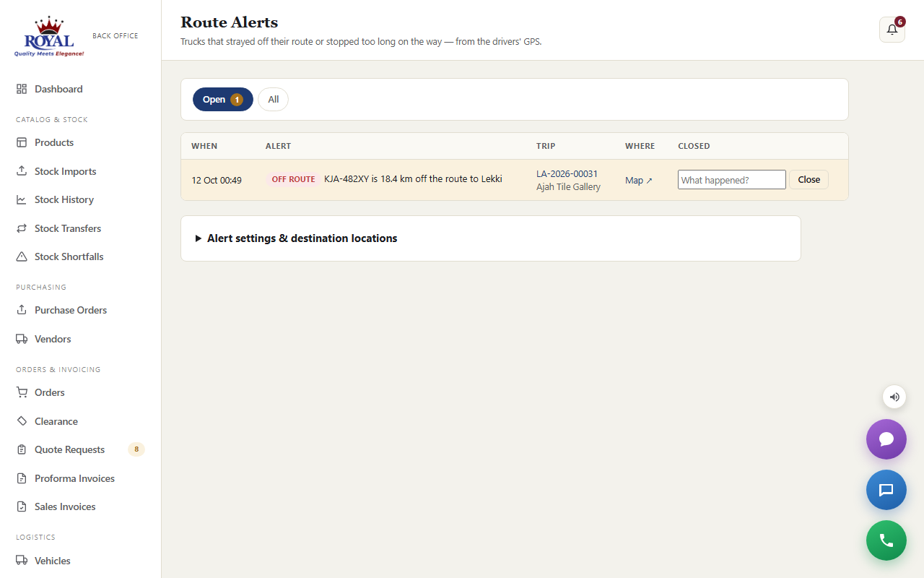Click the Purchase Orders upload icon
Viewport: 924px width, 578px height.
(x=22, y=310)
